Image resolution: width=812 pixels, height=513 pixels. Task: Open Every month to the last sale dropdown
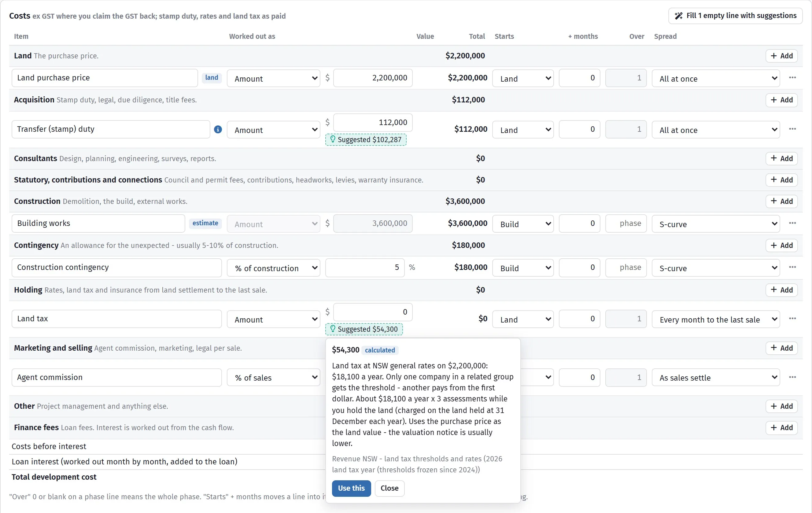tap(716, 319)
